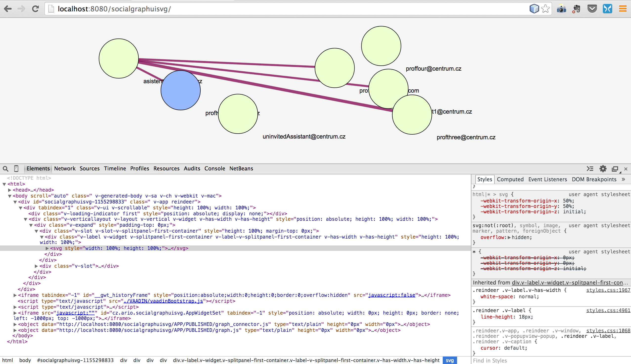This screenshot has width=631, height=364.
Task: Expand overflow hidden property triangle
Action: pyautogui.click(x=509, y=238)
